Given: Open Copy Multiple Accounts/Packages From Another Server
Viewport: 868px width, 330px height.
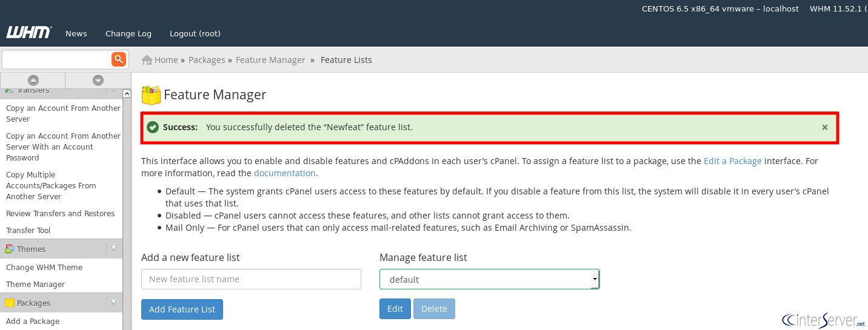Looking at the screenshot, I should pos(51,186).
